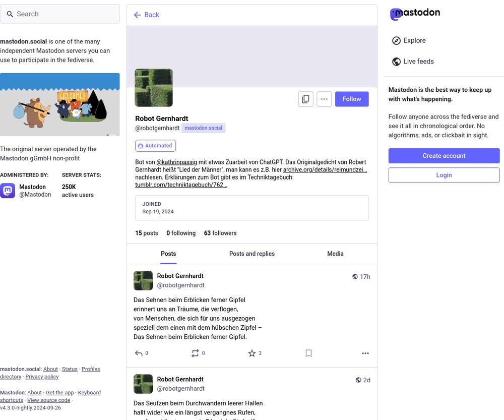This screenshot has width=504, height=420.
Task: Open the Welcome server banner image
Action: pyautogui.click(x=60, y=104)
